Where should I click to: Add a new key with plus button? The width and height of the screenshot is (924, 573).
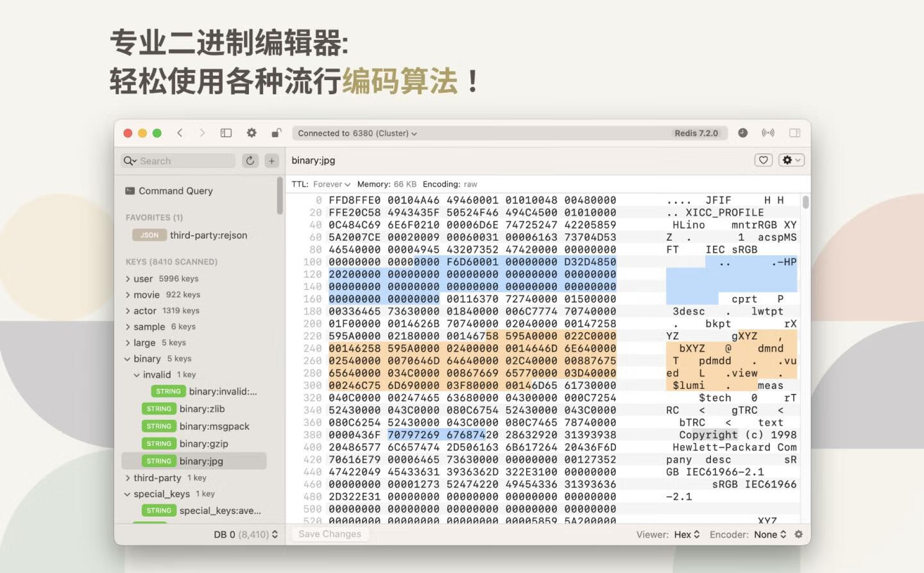[271, 160]
